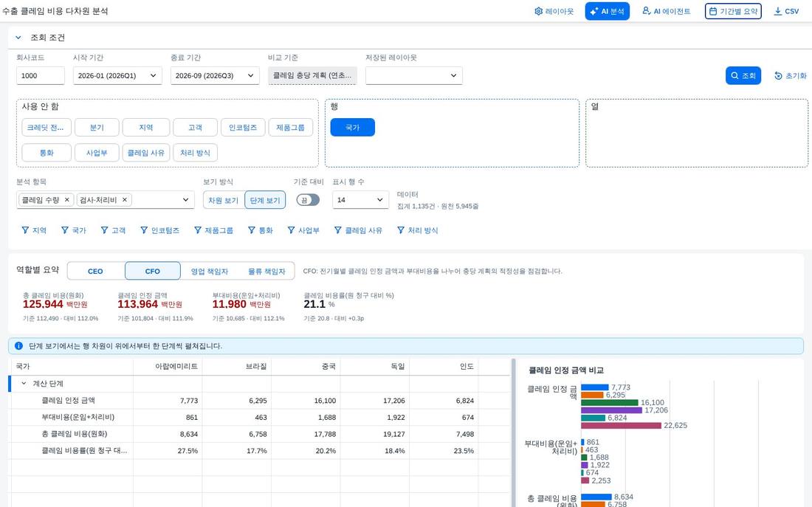Screen dimensions: 812x507
Task: Click the 처리 방식 chip in 사용 안 함
Action: (x=195, y=153)
